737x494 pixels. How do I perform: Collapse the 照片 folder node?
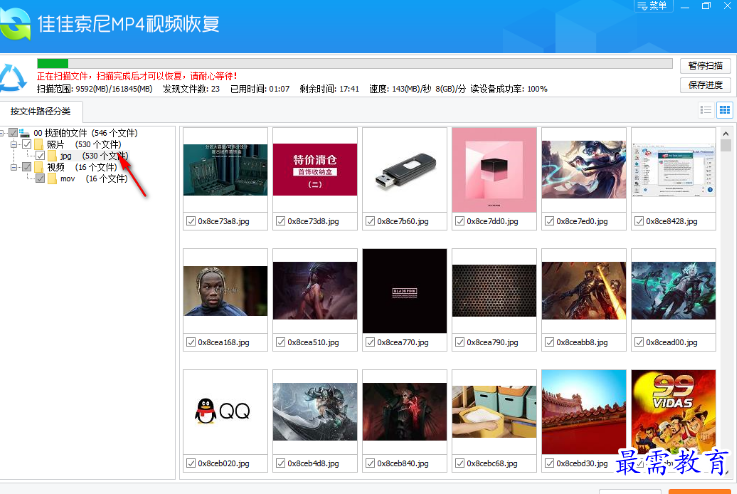point(14,144)
